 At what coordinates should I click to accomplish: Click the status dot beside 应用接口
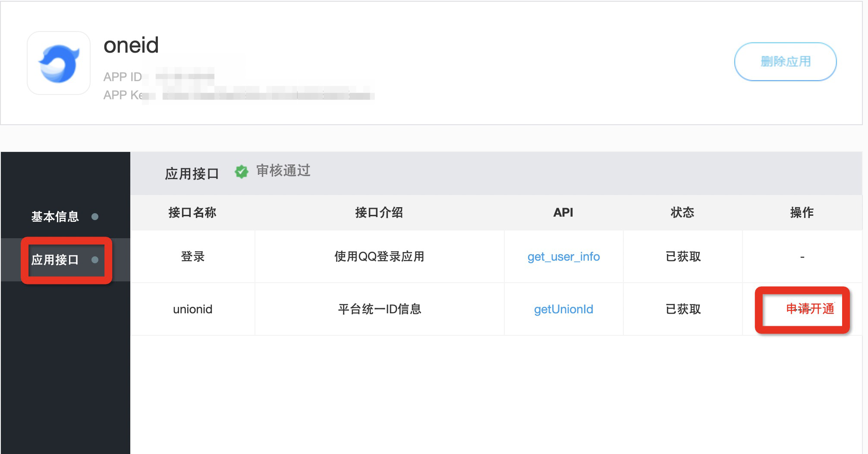95,260
